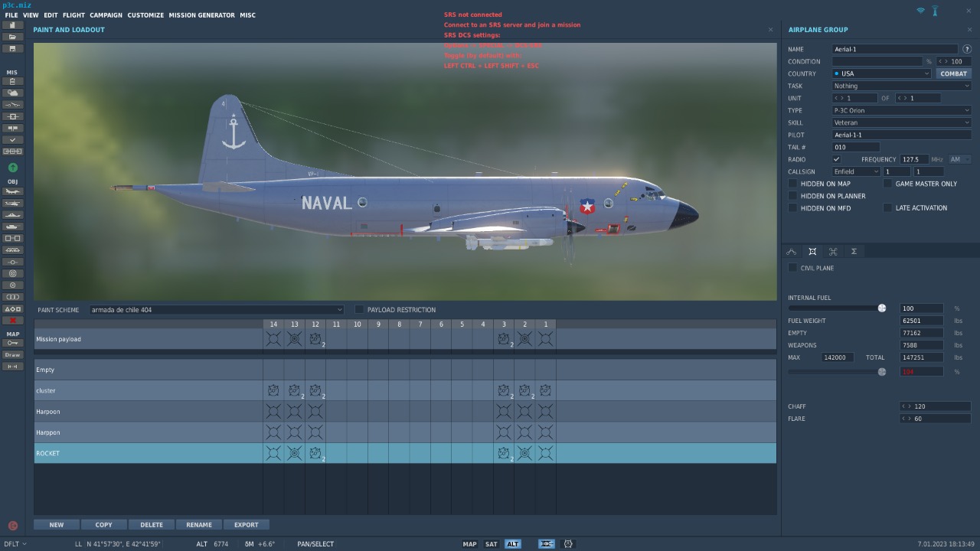Image resolution: width=980 pixels, height=551 pixels.
Task: Open the Mission Generator menu
Action: (201, 15)
